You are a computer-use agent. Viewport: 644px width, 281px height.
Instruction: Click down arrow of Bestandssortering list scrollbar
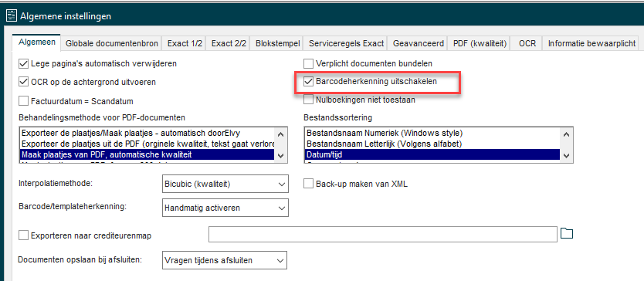(x=566, y=156)
